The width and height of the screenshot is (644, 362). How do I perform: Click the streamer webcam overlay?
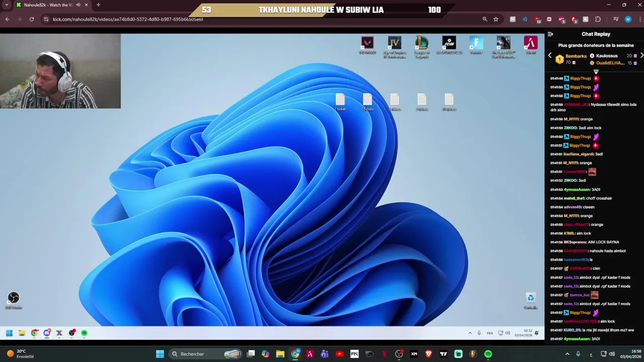[60, 71]
